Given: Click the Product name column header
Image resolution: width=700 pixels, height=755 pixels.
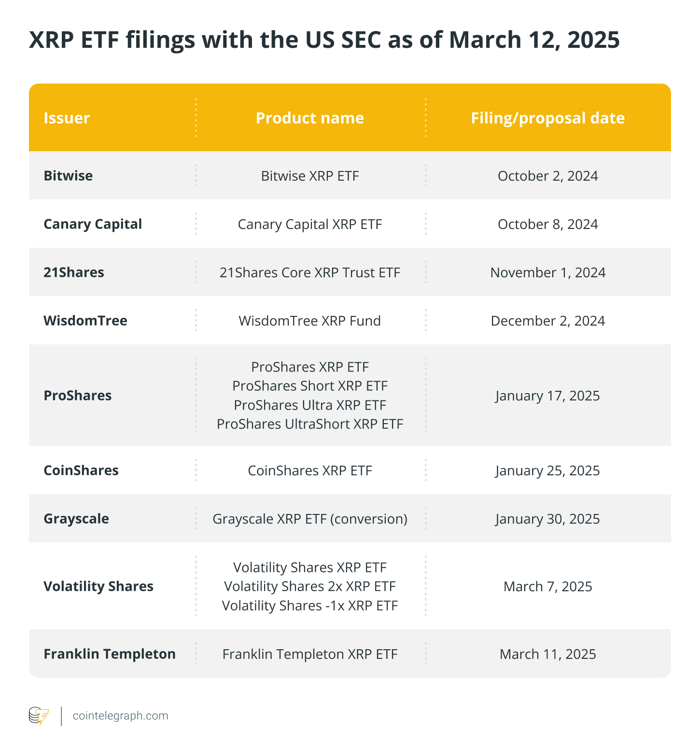Looking at the screenshot, I should point(310,118).
